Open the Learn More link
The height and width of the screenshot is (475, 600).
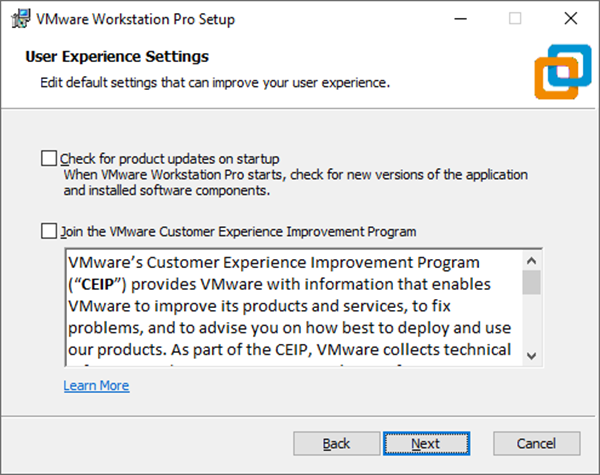[96, 385]
